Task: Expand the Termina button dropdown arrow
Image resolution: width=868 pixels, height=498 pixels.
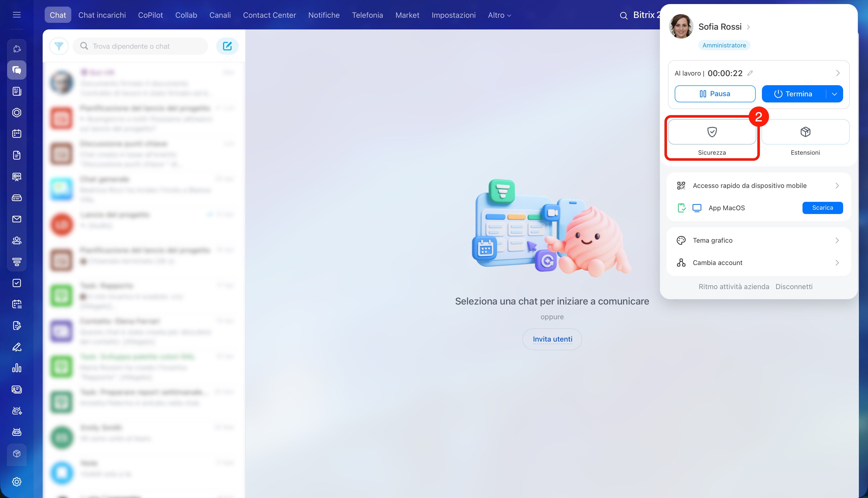Action: (x=834, y=94)
